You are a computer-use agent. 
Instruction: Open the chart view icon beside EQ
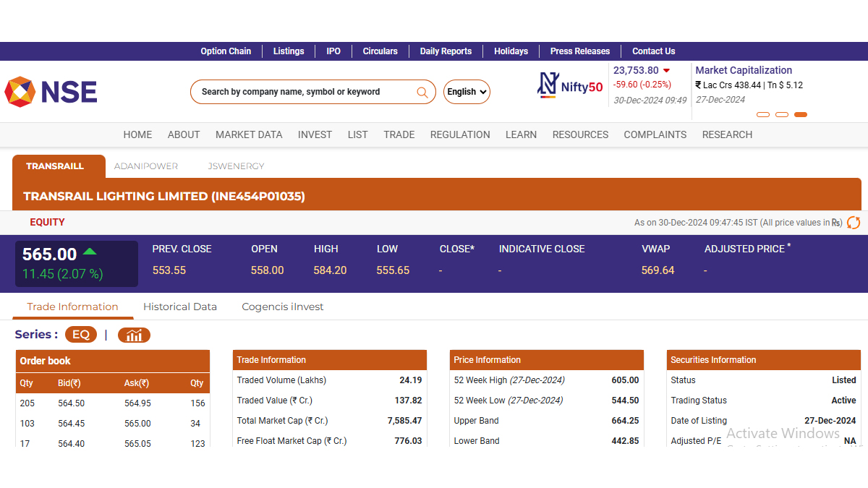(x=134, y=335)
